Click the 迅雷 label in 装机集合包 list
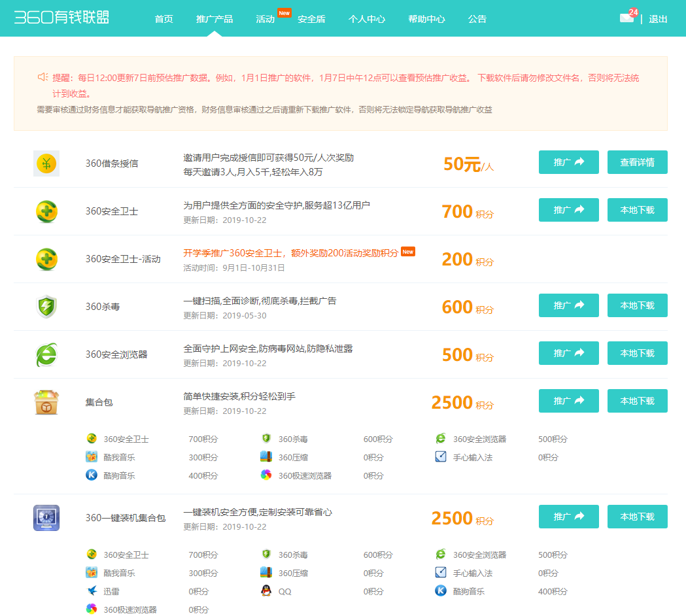This screenshot has width=686, height=616. coord(112,592)
